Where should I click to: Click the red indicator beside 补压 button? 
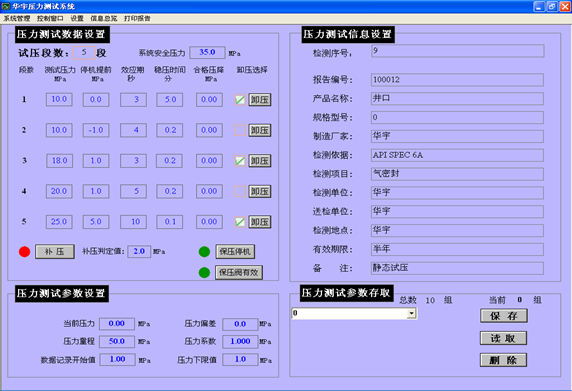tap(24, 252)
